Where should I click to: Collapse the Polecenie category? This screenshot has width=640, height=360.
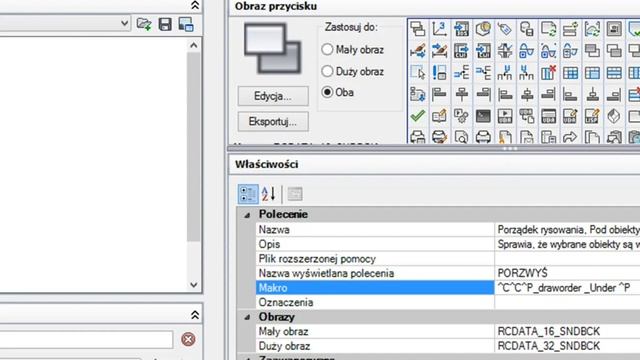[247, 215]
